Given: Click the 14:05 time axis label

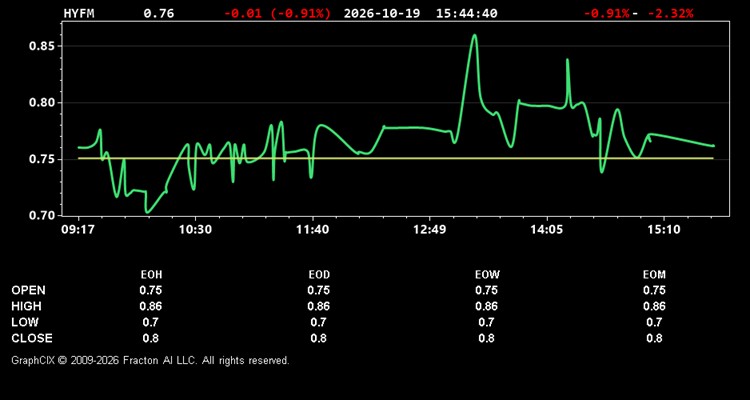Looking at the screenshot, I should [547, 230].
